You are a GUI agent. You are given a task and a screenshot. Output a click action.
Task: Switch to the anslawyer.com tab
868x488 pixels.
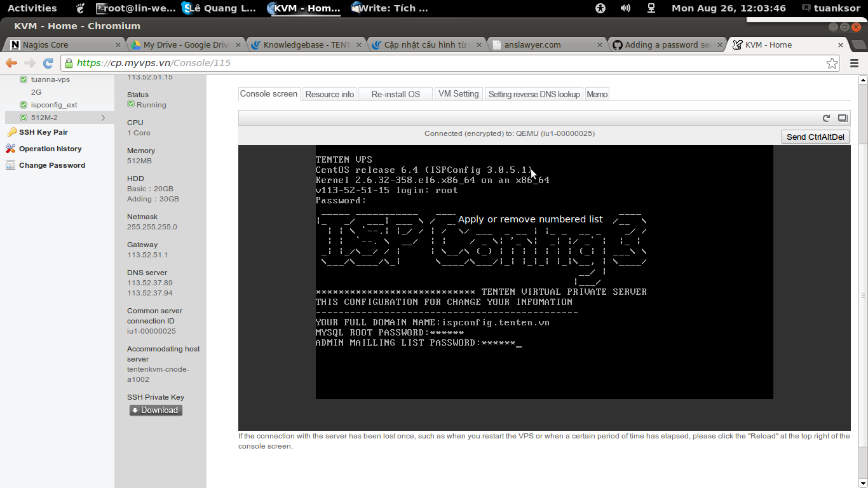point(546,45)
